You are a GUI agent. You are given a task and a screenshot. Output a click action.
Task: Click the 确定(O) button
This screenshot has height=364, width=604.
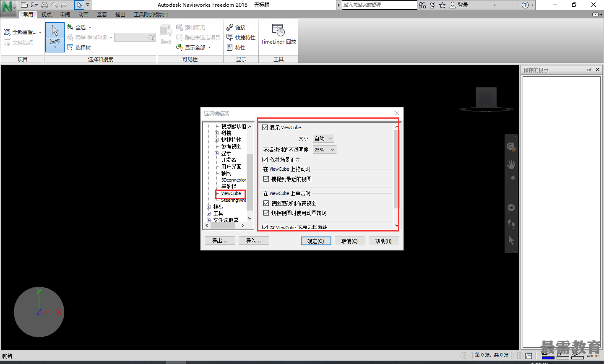316,241
